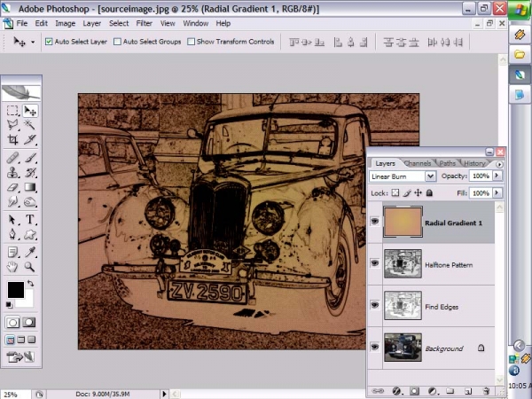Hide the Halftone Pattern layer

coord(374,263)
